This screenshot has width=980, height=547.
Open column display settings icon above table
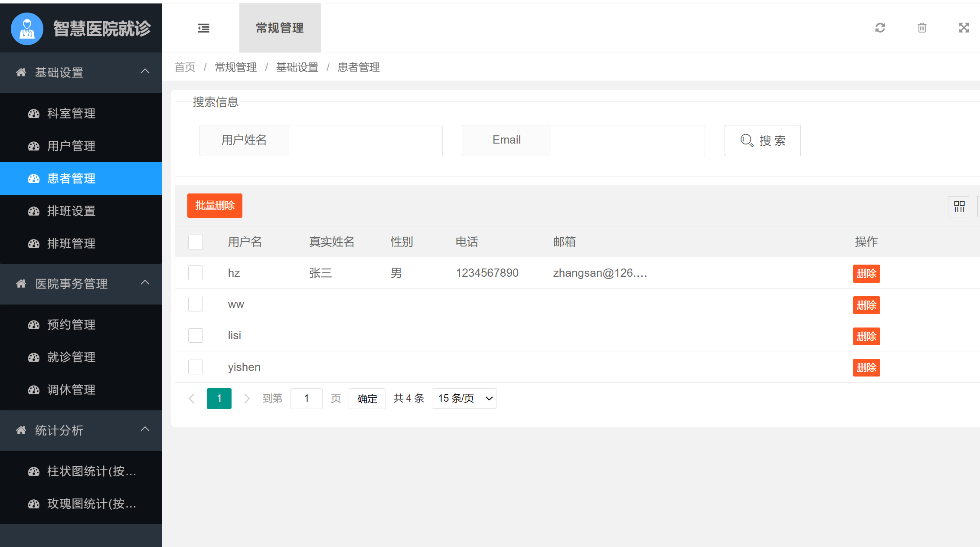(x=958, y=206)
